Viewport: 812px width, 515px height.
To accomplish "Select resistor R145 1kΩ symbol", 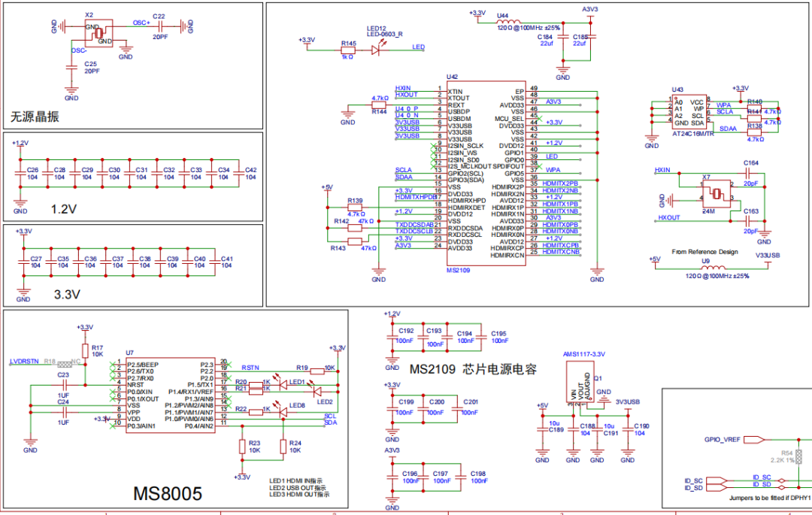I will point(348,50).
